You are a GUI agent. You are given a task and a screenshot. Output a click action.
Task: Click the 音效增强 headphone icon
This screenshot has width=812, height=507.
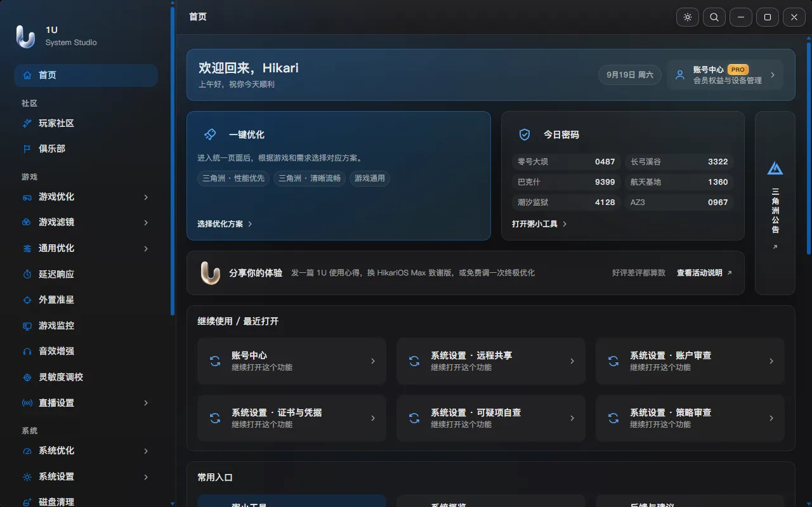pyautogui.click(x=27, y=351)
